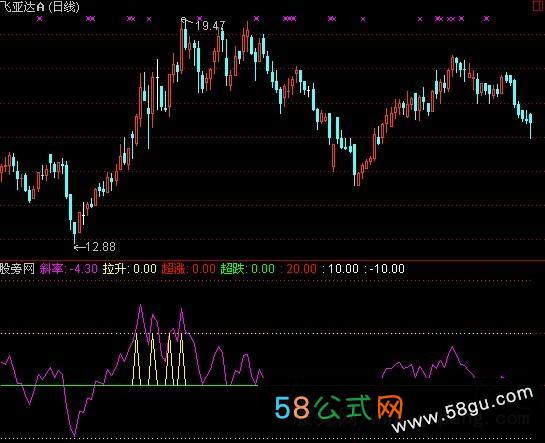Click the red 20.00 reference value
This screenshot has height=443, width=545.
301,269
